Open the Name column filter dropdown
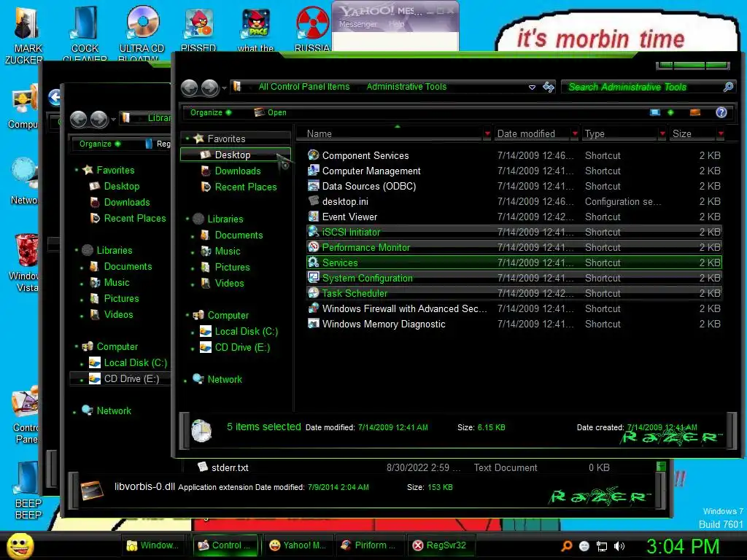Viewport: 747px width, 560px height. [x=487, y=134]
